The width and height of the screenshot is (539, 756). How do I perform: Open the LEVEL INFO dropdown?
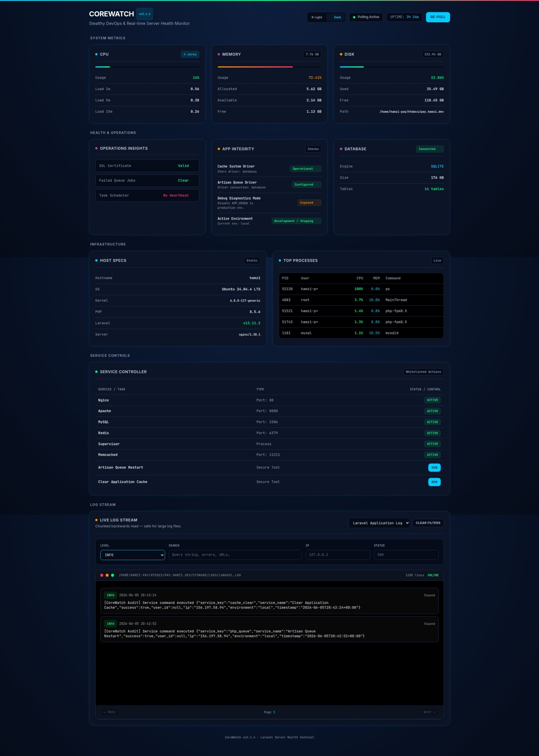click(x=132, y=555)
